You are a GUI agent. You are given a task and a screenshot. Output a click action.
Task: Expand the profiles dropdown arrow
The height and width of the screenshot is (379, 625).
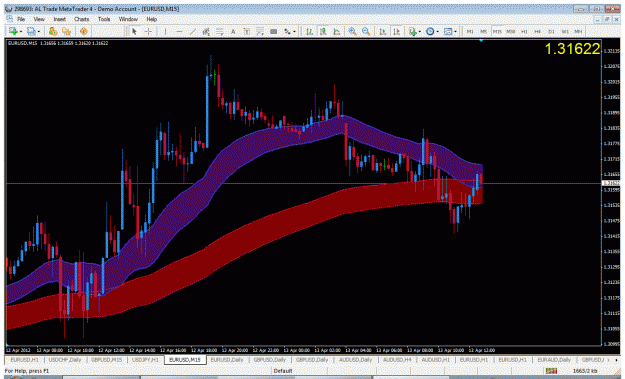pyautogui.click(x=39, y=31)
